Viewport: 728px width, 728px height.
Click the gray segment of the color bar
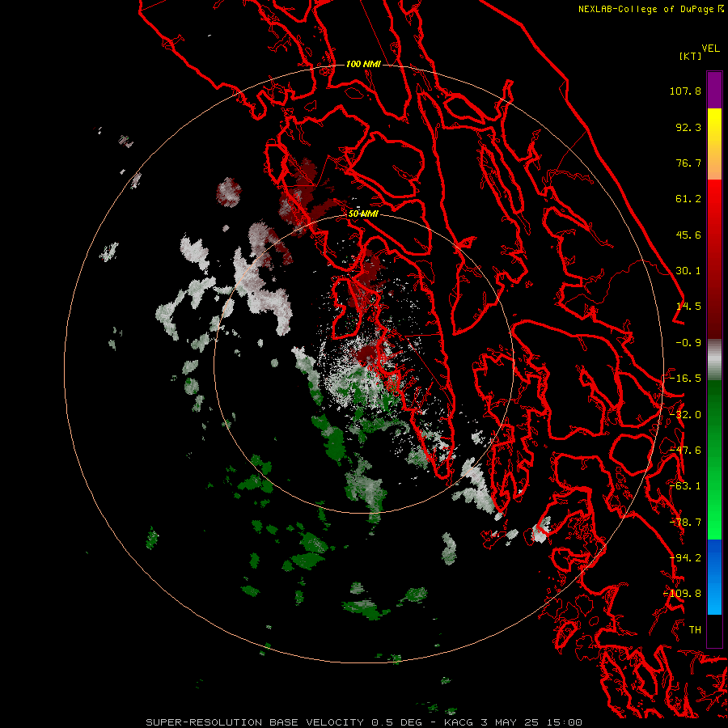click(x=714, y=360)
